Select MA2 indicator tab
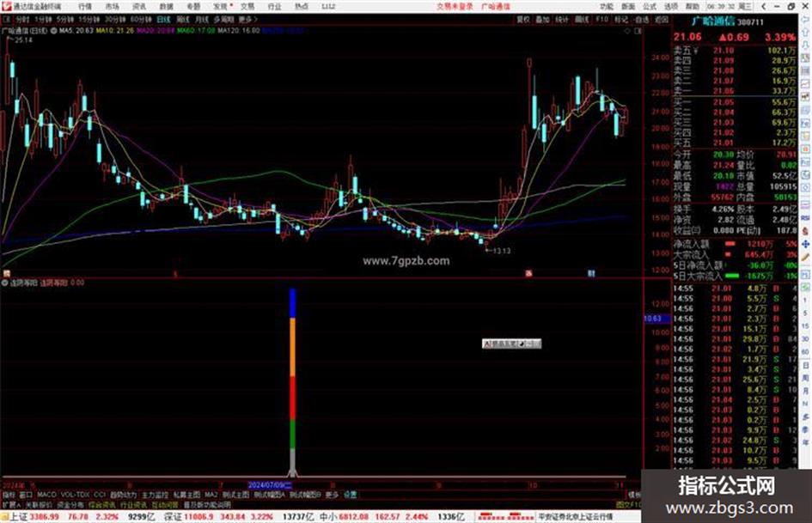Screen dimensions: 812x523 pyautogui.click(x=211, y=495)
